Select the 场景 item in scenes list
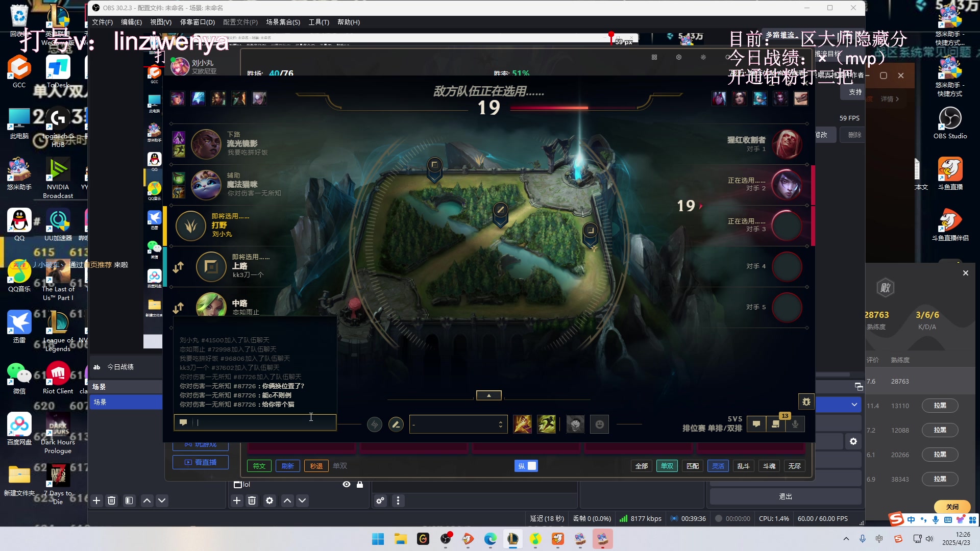Screen dimensions: 980x551 tap(126, 402)
